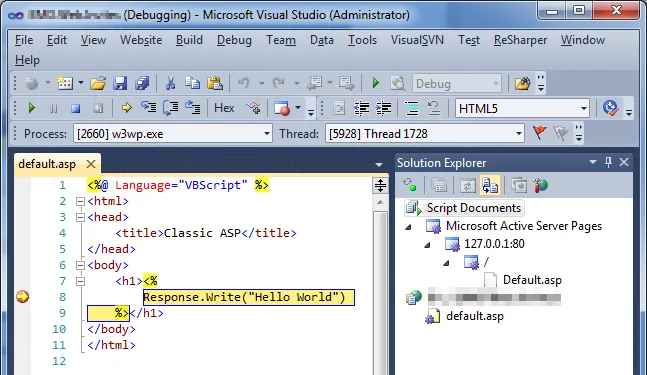Open the VisualSVN menu
Image resolution: width=647 pixels, height=375 pixels.
pos(417,40)
